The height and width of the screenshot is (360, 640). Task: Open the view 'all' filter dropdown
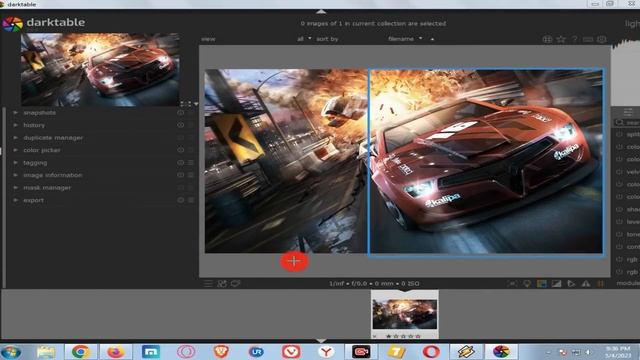[x=304, y=39]
